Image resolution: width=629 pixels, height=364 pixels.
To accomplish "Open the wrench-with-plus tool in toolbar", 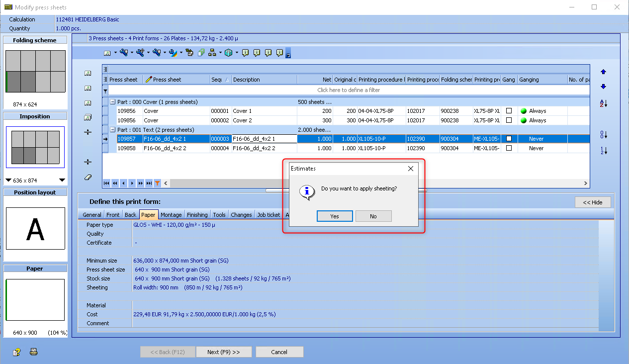I will coord(140,52).
